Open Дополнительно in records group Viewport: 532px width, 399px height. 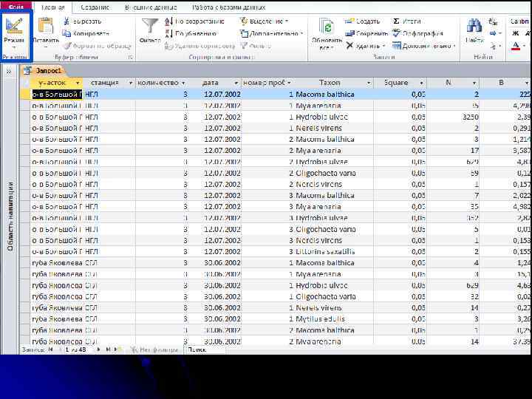tap(424, 46)
